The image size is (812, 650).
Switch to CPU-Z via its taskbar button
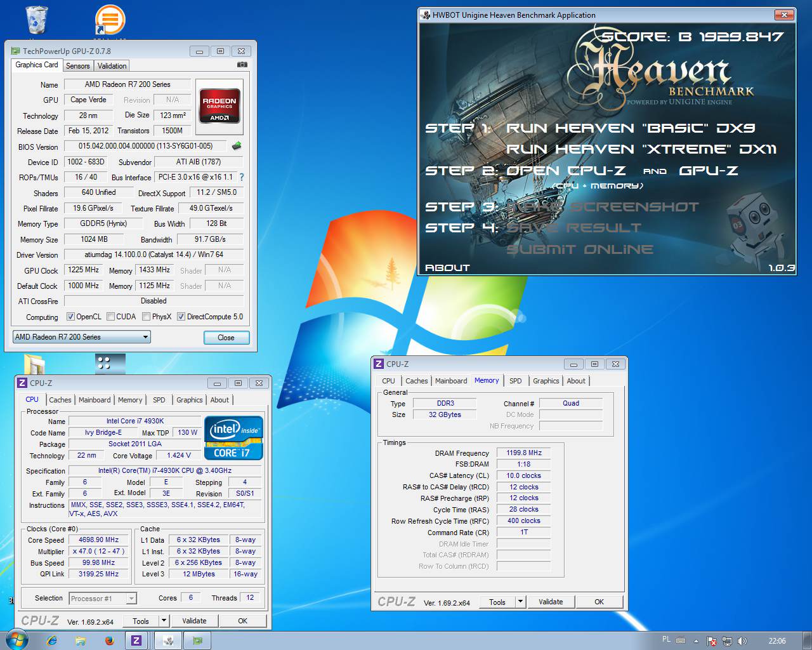coord(136,640)
